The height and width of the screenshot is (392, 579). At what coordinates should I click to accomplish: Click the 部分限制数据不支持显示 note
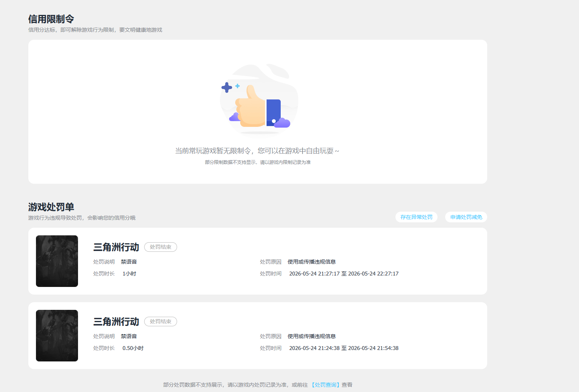[258, 162]
